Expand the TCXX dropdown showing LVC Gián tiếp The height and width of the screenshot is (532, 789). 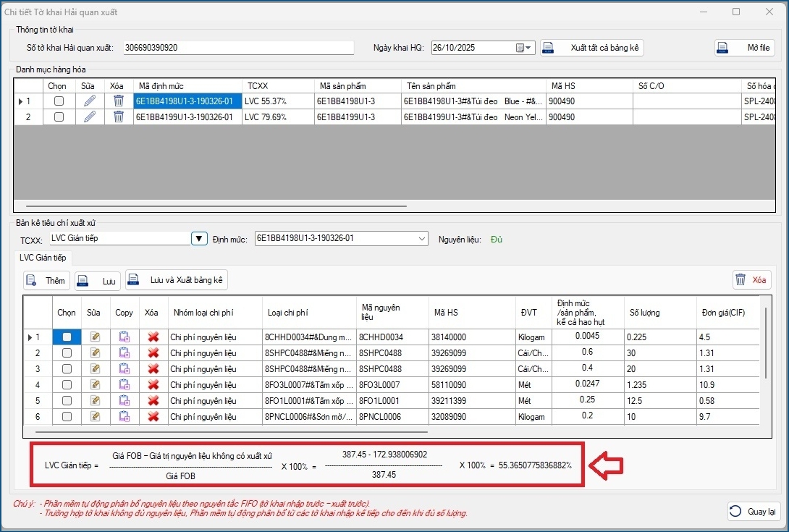[199, 239]
